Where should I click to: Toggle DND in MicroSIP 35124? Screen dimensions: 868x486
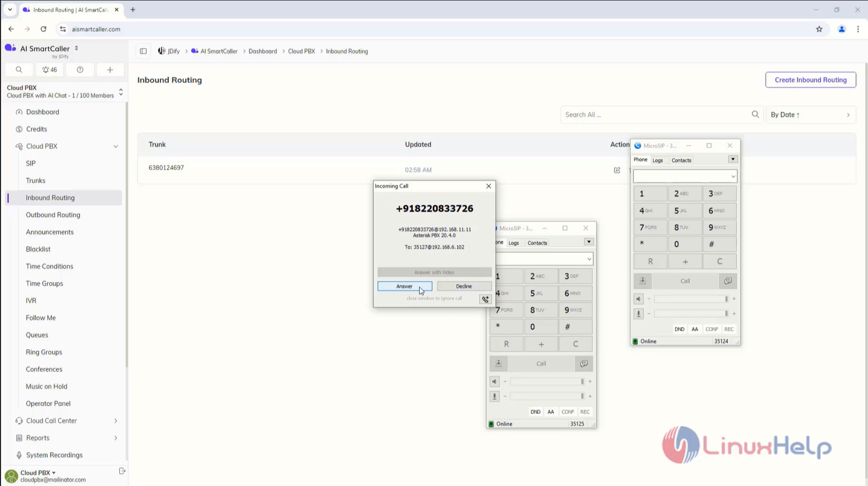[x=679, y=329]
